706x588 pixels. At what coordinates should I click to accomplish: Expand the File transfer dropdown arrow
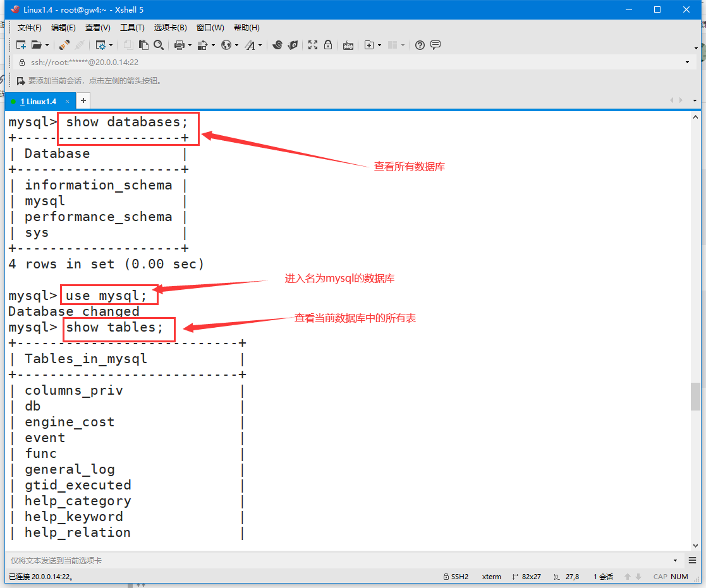(x=213, y=45)
